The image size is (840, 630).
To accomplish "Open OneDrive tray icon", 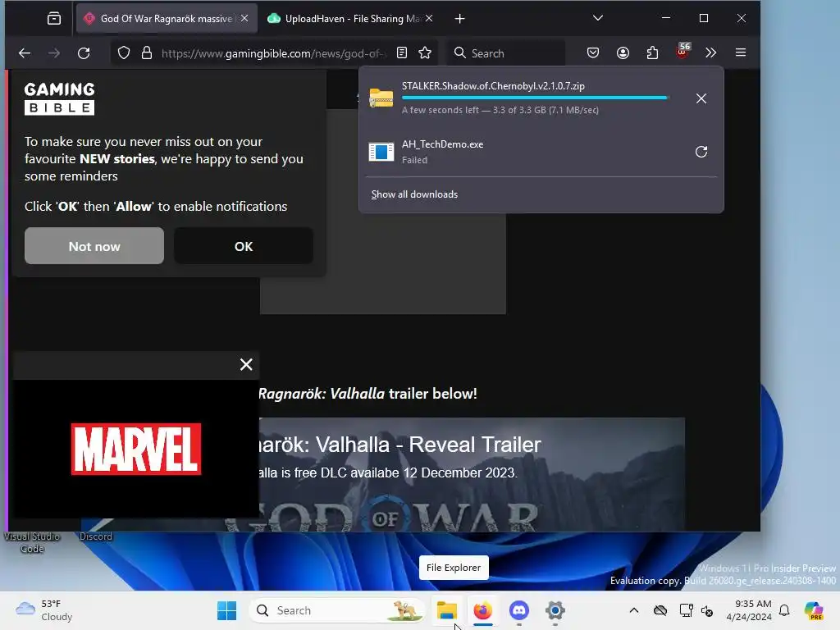I will [660, 610].
